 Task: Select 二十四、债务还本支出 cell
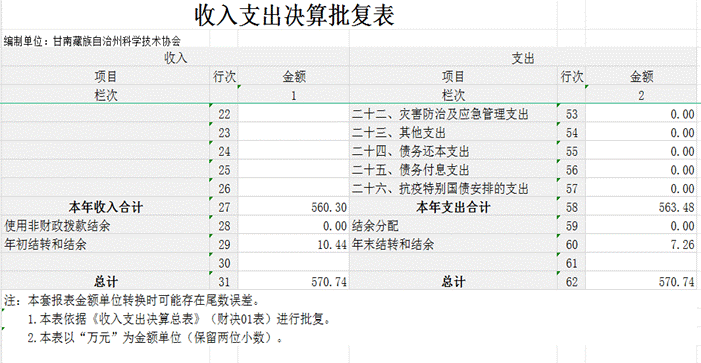(x=453, y=152)
